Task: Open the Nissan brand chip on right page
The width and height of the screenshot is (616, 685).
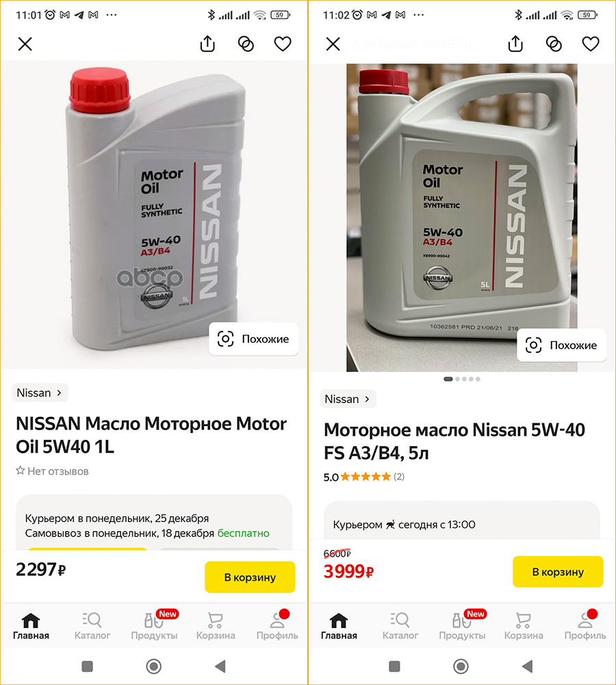Action: click(348, 399)
